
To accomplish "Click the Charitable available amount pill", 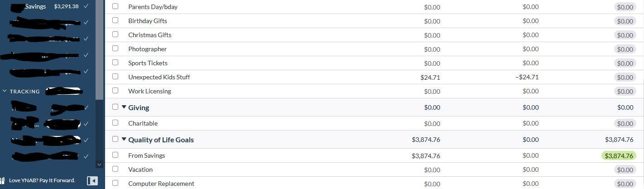I will coord(625,123).
